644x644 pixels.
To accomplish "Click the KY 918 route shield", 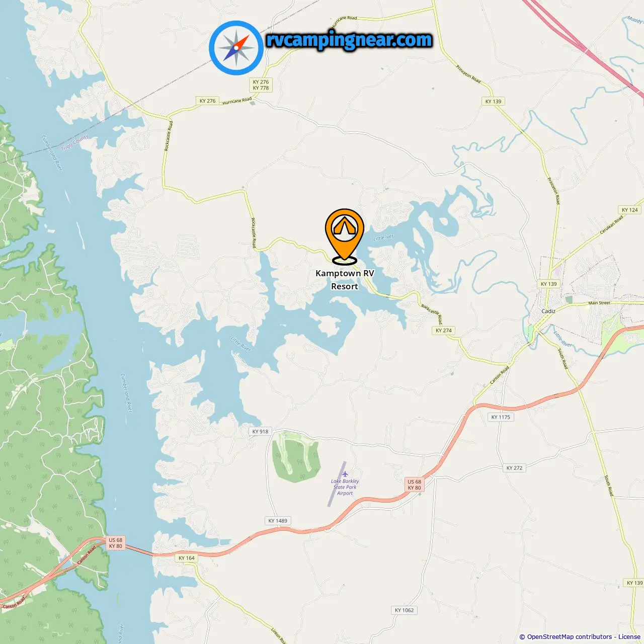I will 260,431.
